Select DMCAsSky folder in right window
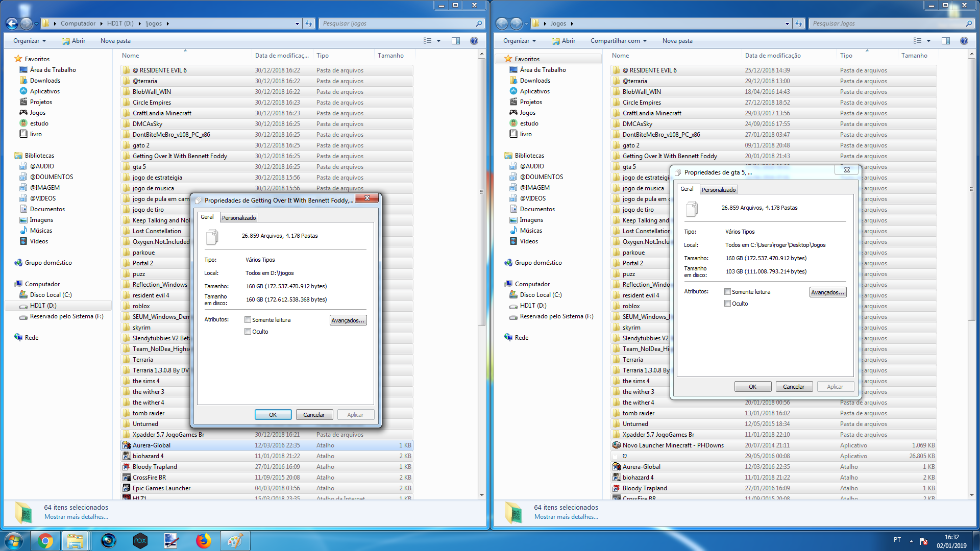 (774, 124)
